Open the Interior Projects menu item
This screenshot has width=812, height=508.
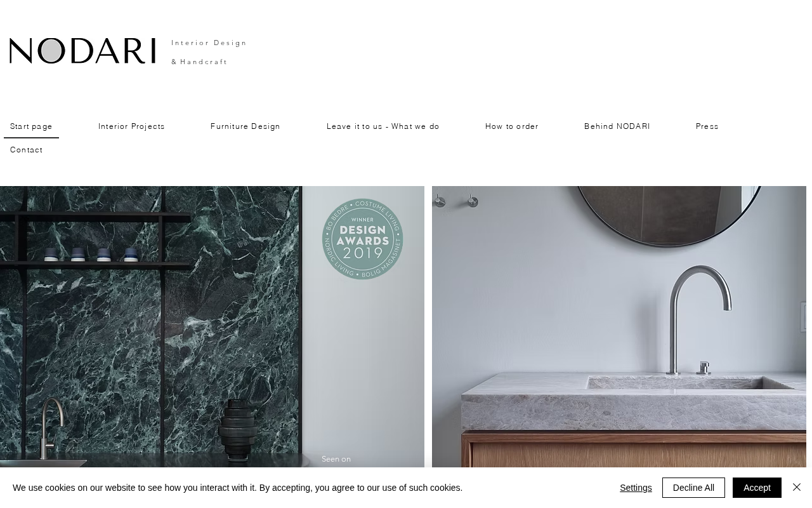click(x=131, y=126)
